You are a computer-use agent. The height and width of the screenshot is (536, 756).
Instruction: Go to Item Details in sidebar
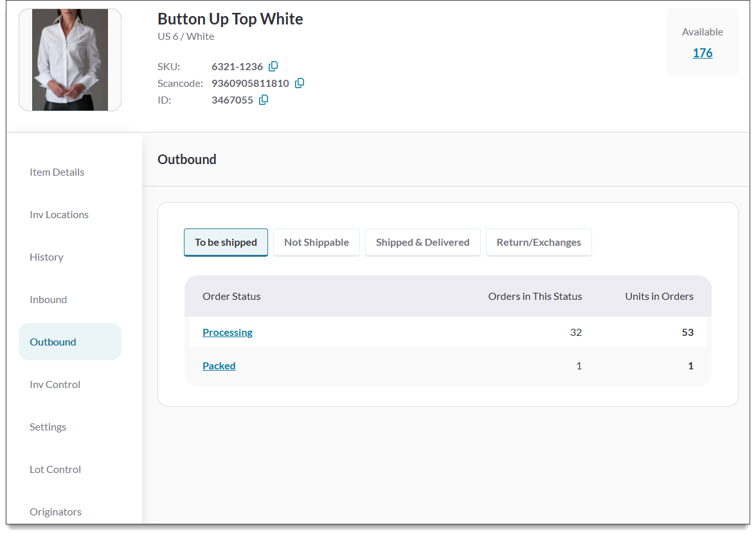click(57, 172)
